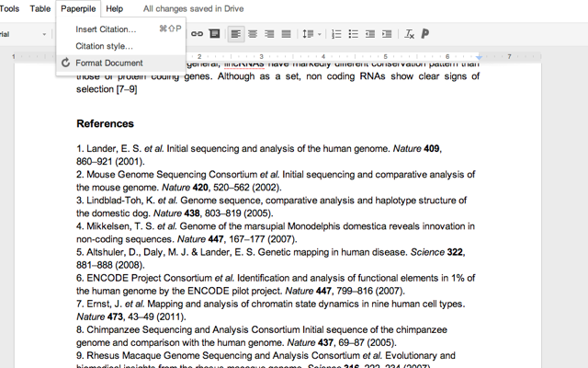Viewport: 588px width, 368px height.
Task: Click the insert link icon
Action: click(197, 34)
